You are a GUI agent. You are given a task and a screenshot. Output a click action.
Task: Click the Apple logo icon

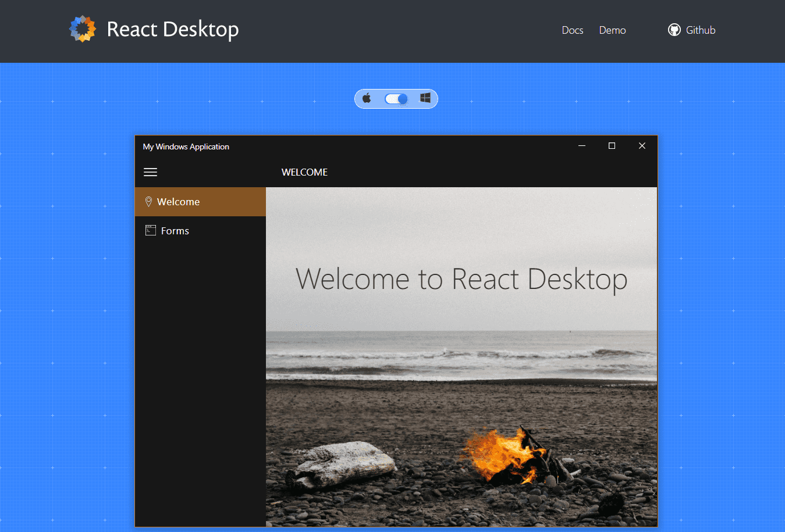pos(367,98)
